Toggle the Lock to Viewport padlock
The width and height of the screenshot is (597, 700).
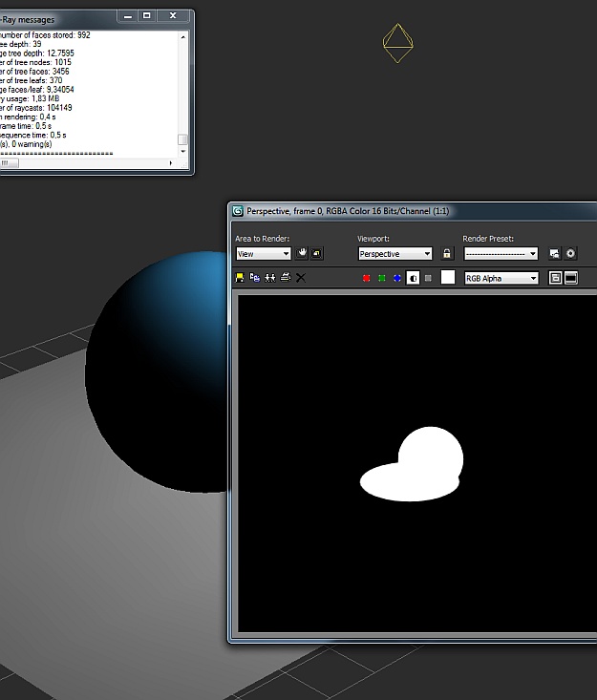coord(446,254)
